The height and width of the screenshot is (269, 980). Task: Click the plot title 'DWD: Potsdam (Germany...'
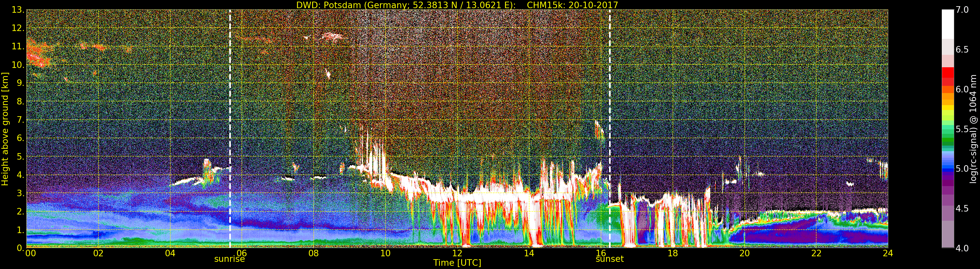click(457, 5)
